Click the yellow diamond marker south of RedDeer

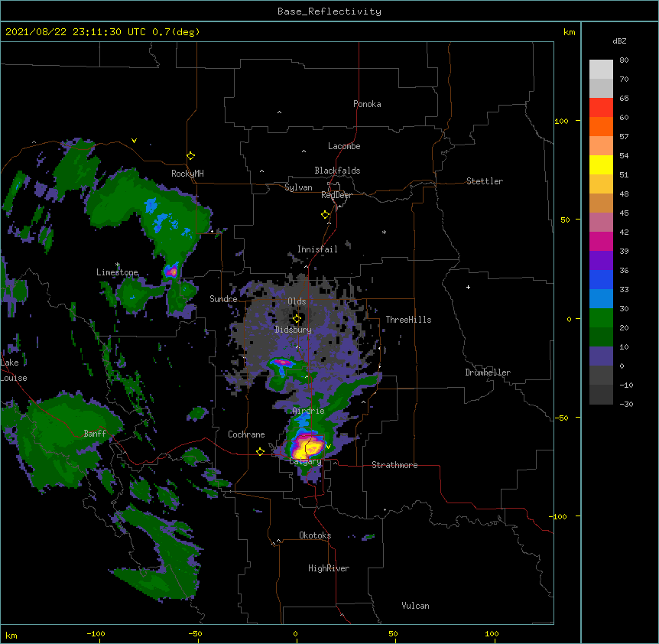[x=326, y=215]
